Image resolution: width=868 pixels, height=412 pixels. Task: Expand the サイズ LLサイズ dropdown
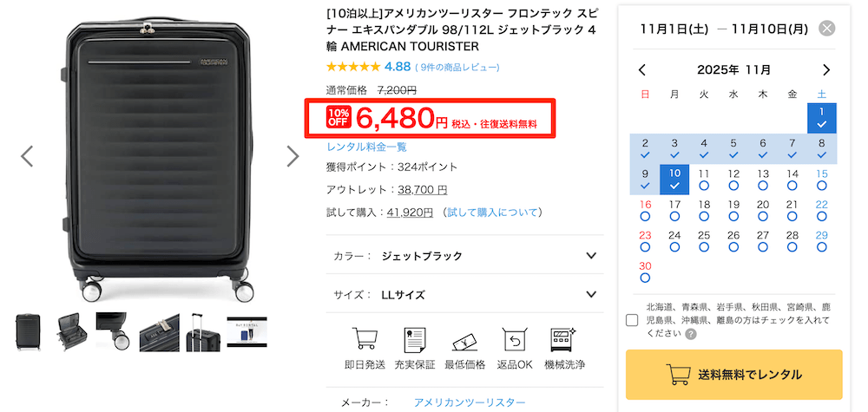[590, 295]
